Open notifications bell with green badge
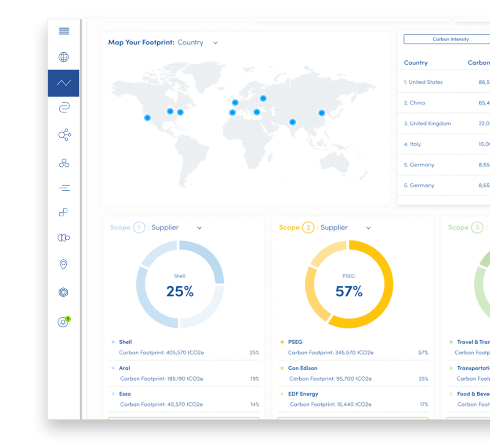The image size is (490, 448). 64,322
